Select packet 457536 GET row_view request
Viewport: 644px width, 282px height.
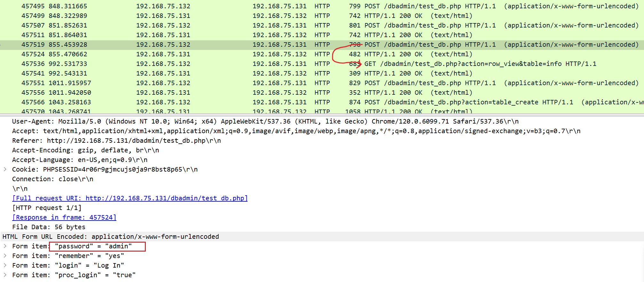point(322,64)
